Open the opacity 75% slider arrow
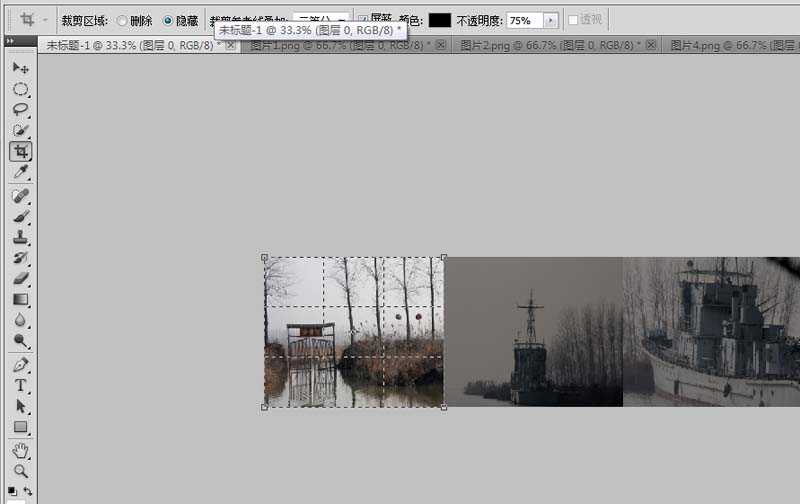Screen dimensions: 800x504 tap(550, 20)
